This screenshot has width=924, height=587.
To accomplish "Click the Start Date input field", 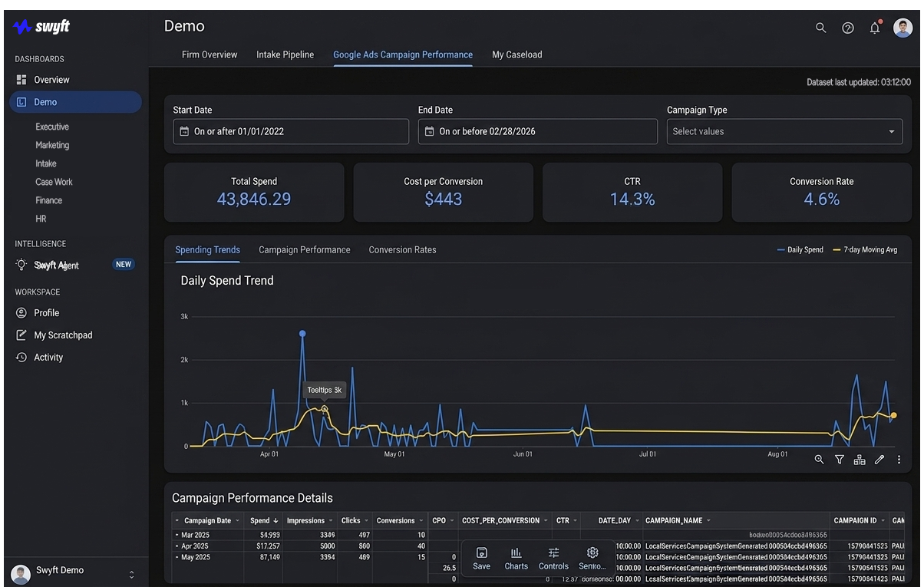I will pyautogui.click(x=291, y=131).
